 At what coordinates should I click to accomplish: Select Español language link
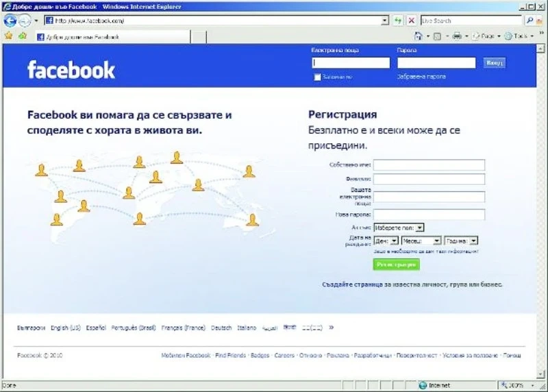point(96,328)
